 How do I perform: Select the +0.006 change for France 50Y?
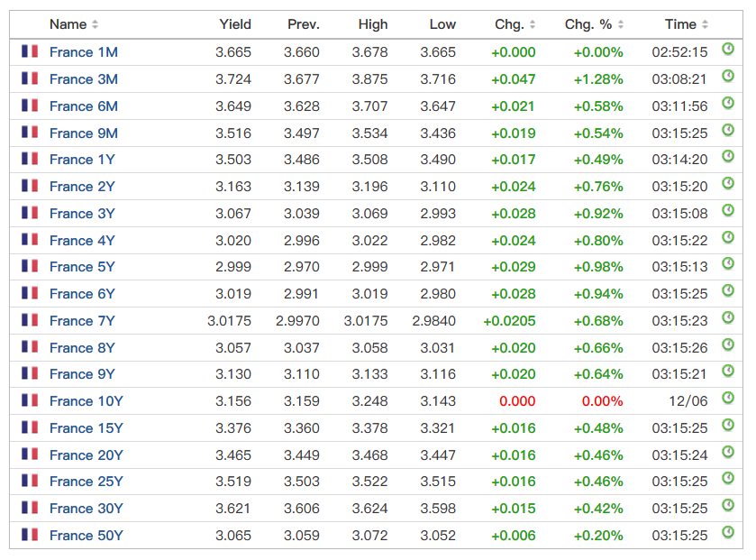[x=514, y=536]
